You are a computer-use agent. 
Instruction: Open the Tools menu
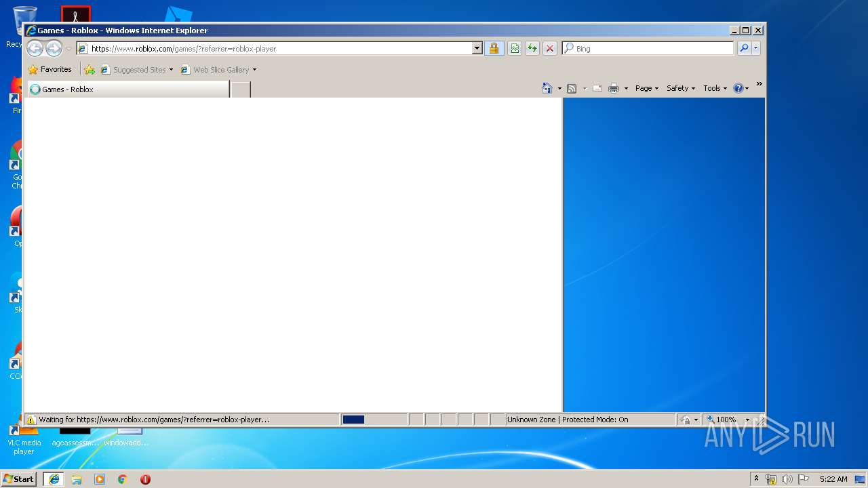715,88
